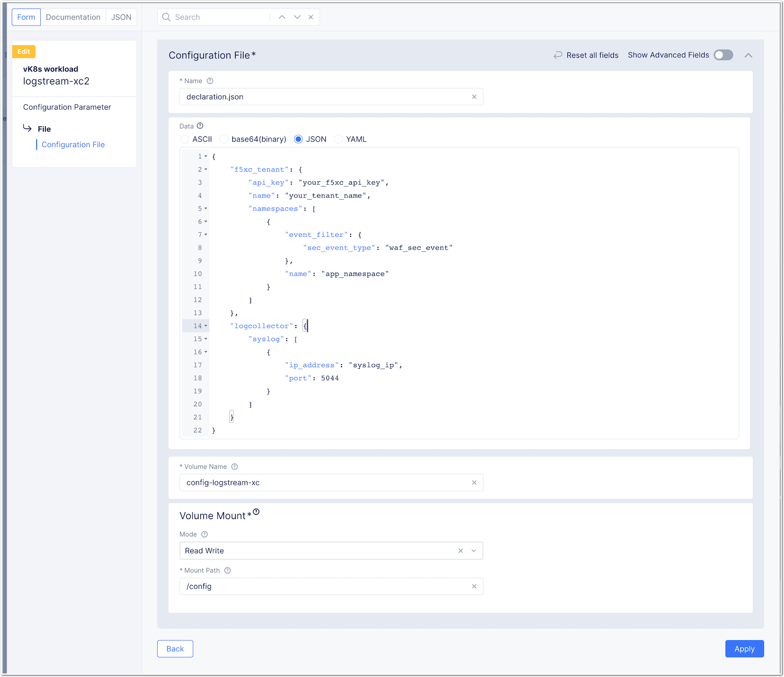
Task: Open help icon next to Mode
Action: [x=205, y=534]
